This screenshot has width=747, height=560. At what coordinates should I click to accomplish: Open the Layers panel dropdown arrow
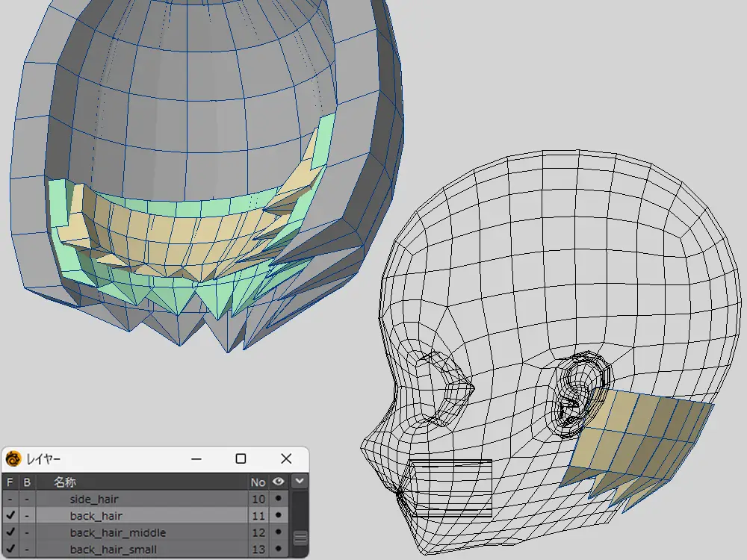299,482
